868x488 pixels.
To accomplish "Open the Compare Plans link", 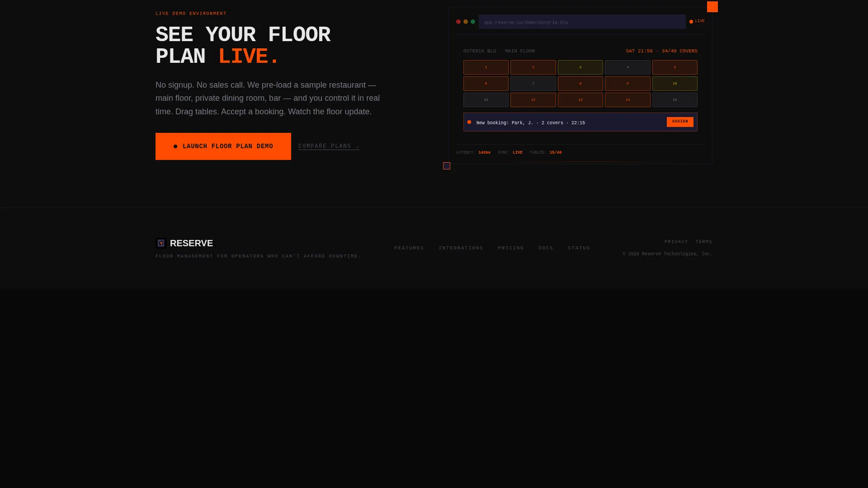I will [x=329, y=146].
